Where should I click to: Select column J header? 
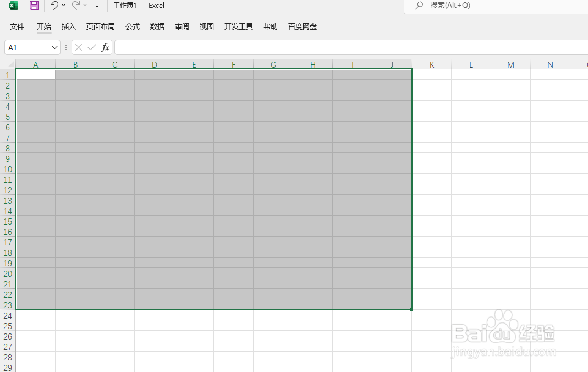pyautogui.click(x=392, y=64)
